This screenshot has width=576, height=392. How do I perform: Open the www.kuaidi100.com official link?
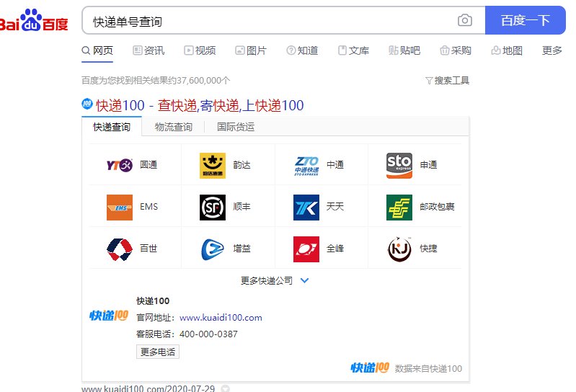[221, 317]
